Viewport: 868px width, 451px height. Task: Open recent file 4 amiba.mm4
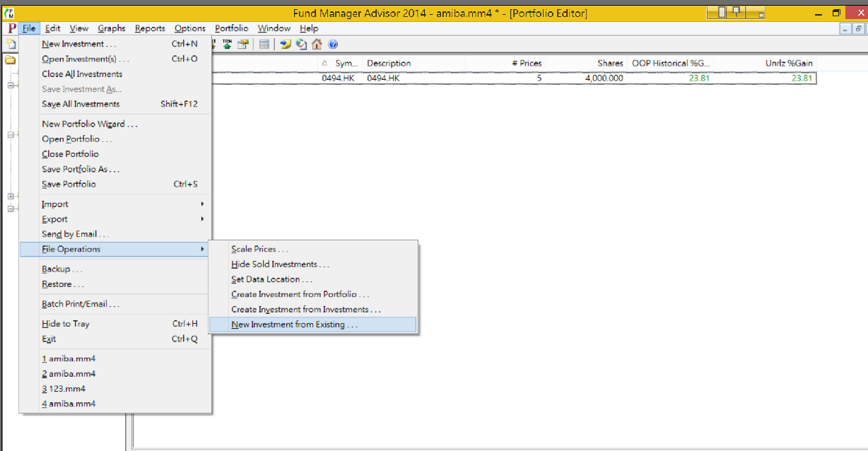pos(115,404)
